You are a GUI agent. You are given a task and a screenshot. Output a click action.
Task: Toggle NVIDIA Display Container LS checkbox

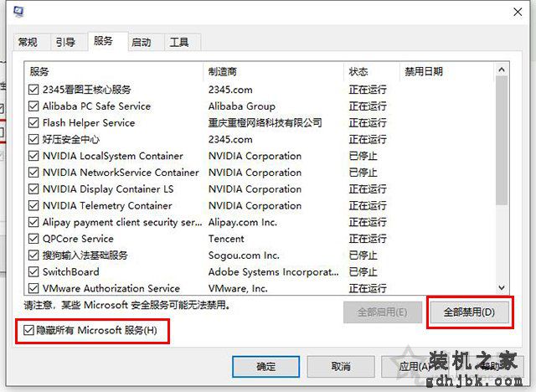coord(33,189)
